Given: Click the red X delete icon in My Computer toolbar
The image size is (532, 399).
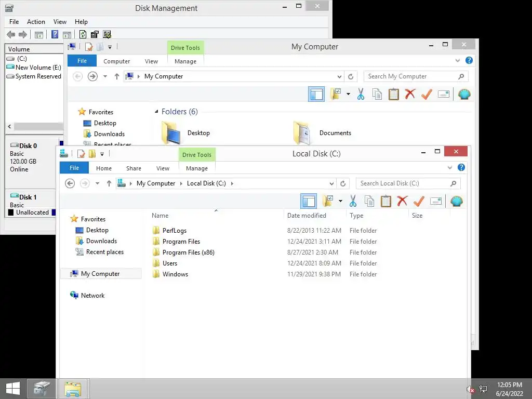Looking at the screenshot, I should pos(410,94).
